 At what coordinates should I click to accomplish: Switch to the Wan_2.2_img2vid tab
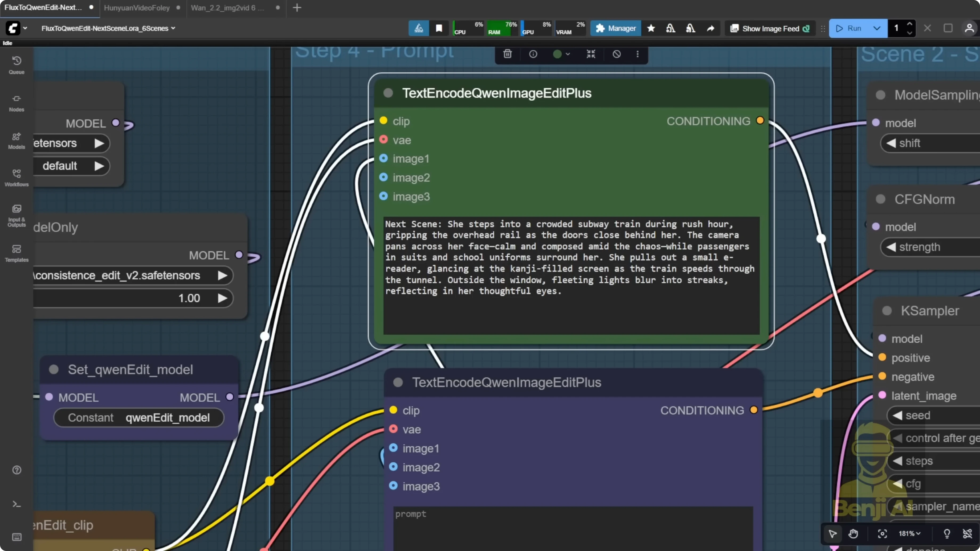tap(227, 8)
